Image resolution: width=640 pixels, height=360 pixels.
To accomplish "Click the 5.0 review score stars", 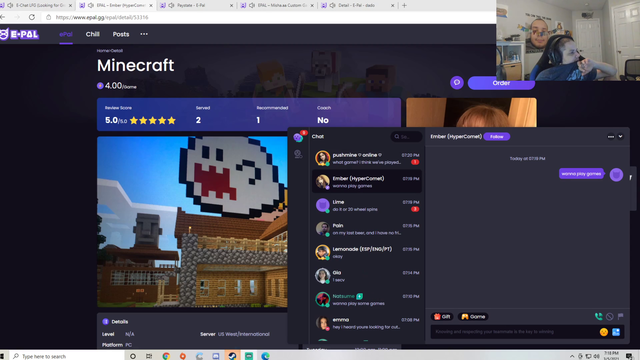I will (x=153, y=120).
